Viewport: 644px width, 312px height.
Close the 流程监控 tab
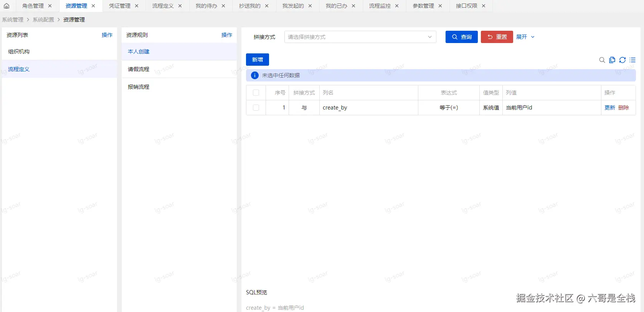click(x=397, y=6)
